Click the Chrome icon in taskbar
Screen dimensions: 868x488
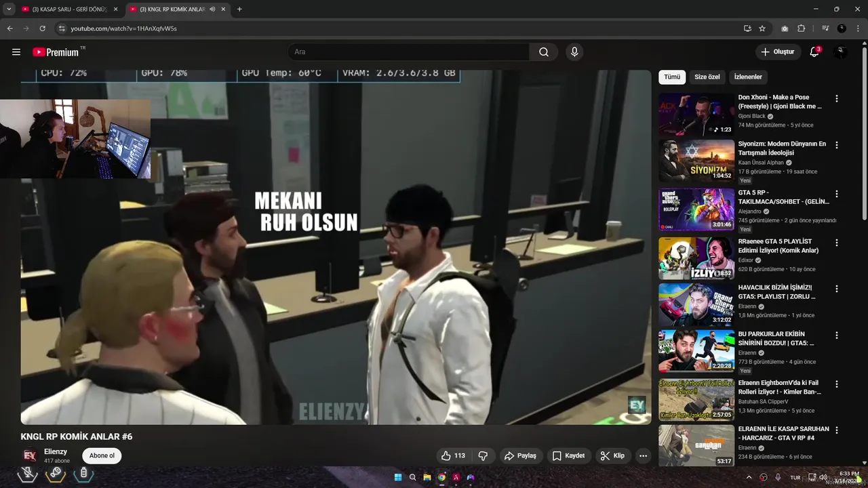tap(441, 477)
